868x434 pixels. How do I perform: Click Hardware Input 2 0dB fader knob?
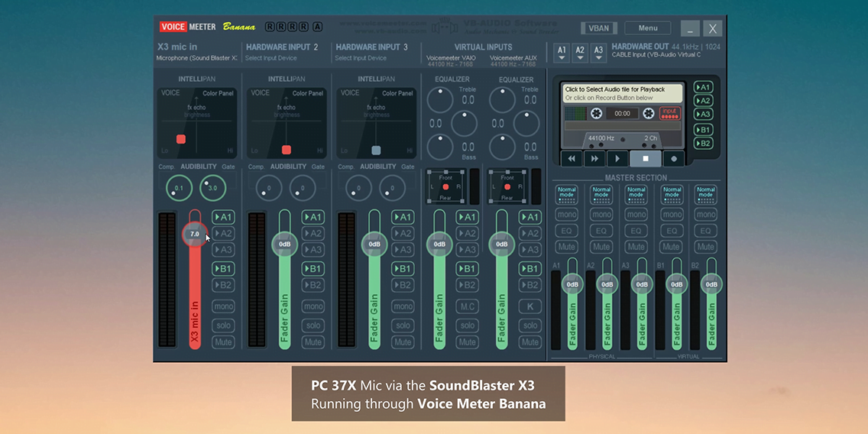click(284, 245)
